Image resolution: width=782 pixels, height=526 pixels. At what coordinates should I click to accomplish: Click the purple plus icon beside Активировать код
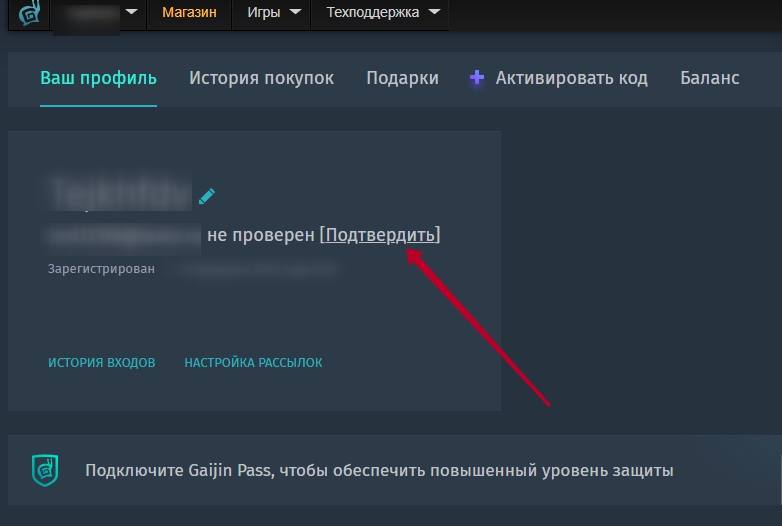pyautogui.click(x=477, y=78)
